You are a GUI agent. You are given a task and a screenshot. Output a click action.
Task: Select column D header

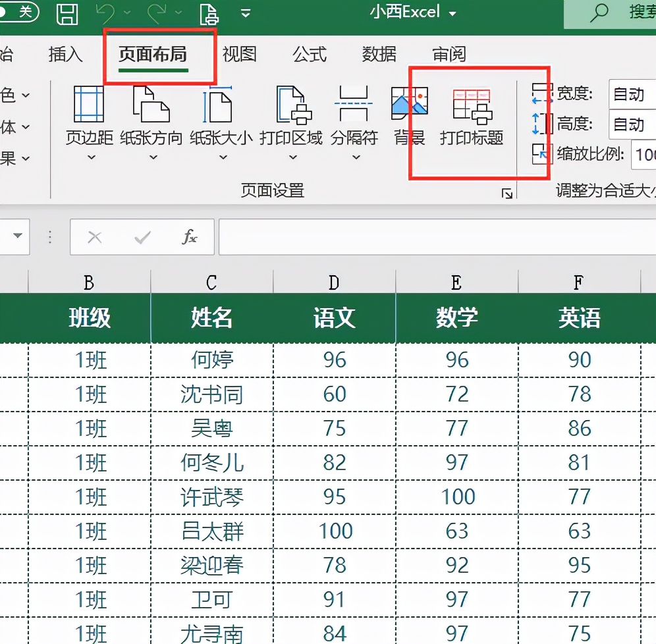click(x=335, y=282)
